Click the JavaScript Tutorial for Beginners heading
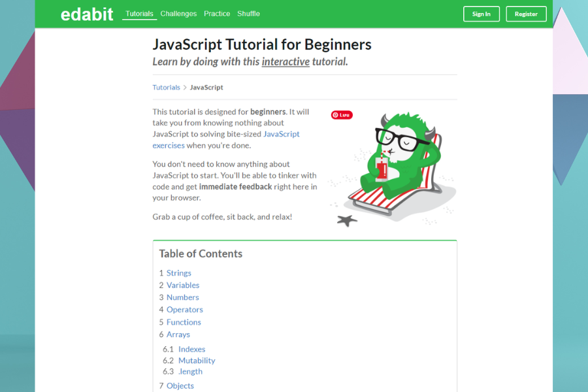Screen dimensions: 588x392 coord(262,44)
